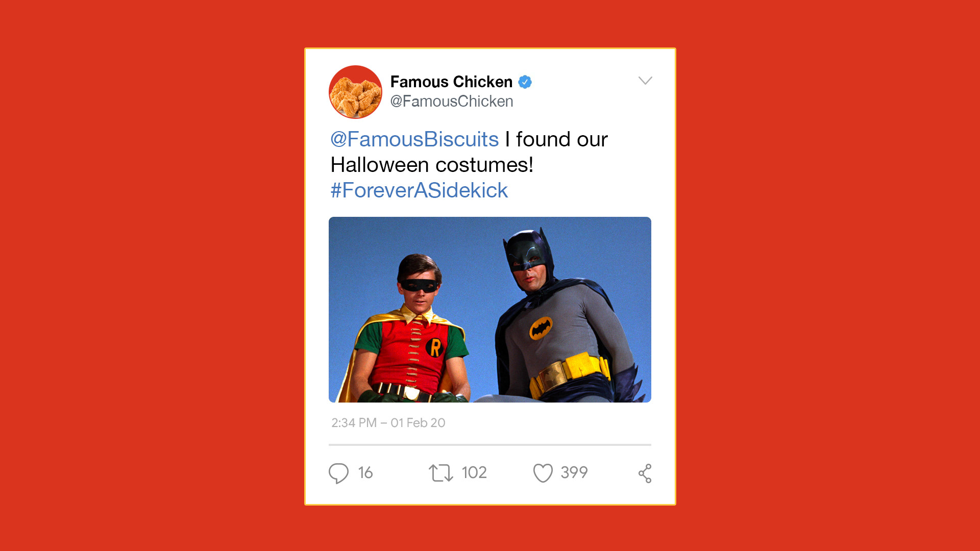This screenshot has height=551, width=980.
Task: Open the Famous Chicken profile avatar
Action: pyautogui.click(x=355, y=92)
